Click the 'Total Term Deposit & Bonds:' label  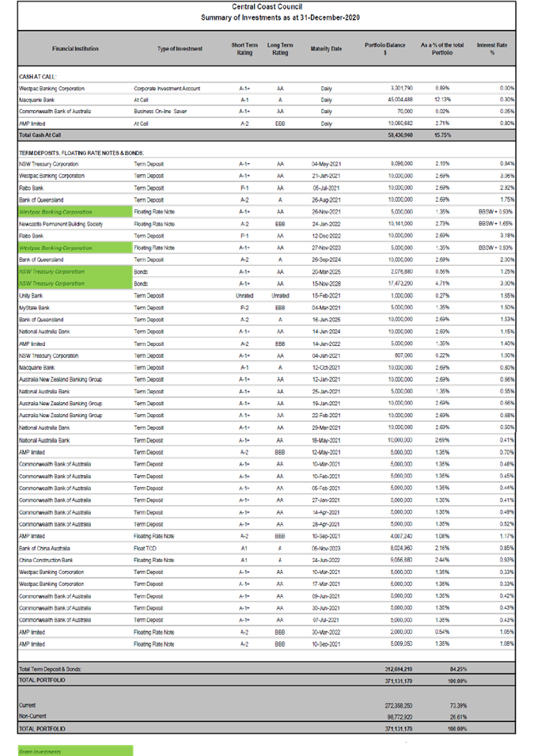point(50,669)
